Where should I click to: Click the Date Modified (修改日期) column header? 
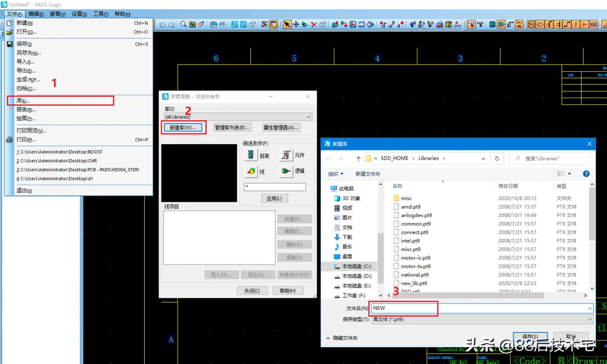(x=508, y=186)
